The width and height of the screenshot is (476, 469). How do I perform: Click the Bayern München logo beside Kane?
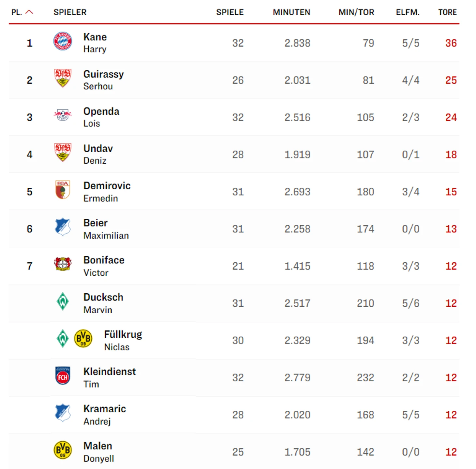pyautogui.click(x=63, y=41)
